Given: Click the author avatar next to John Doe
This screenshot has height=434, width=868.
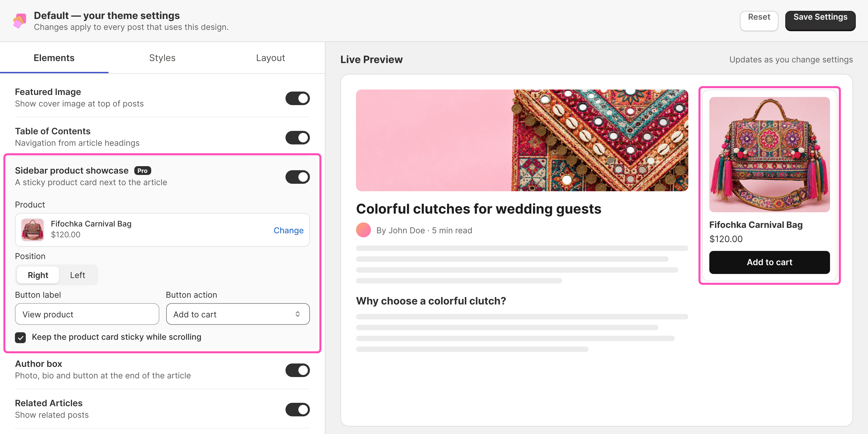Looking at the screenshot, I should 363,230.
